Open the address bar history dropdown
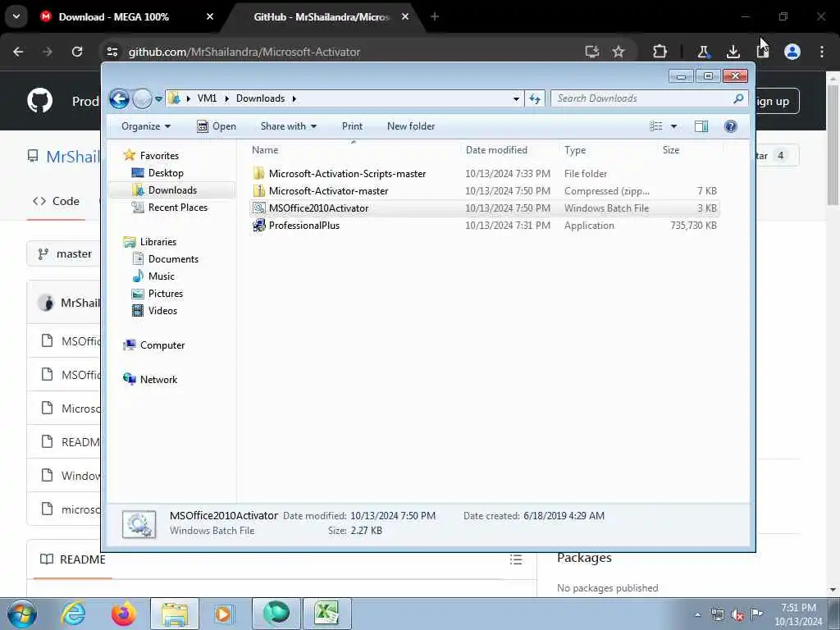 coord(516,98)
